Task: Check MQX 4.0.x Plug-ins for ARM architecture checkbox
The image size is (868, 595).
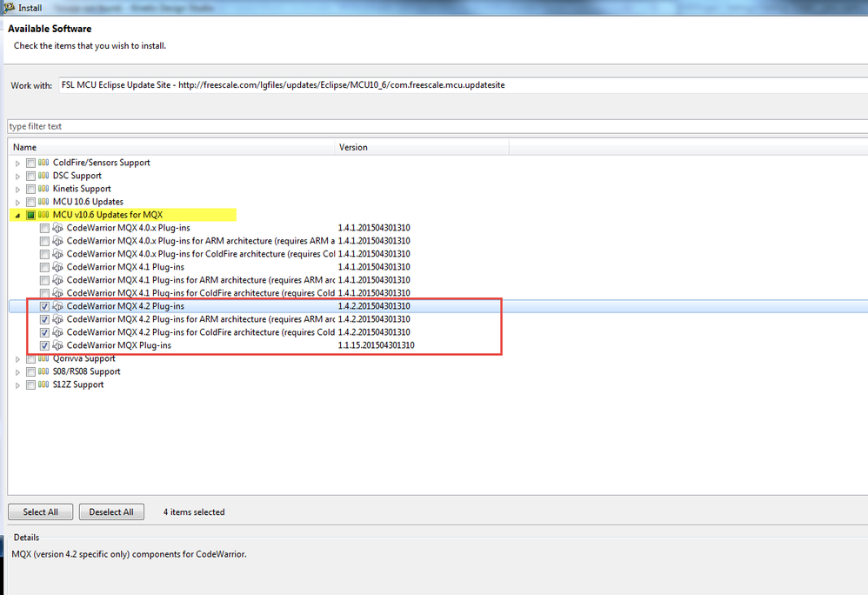Action: tap(45, 241)
